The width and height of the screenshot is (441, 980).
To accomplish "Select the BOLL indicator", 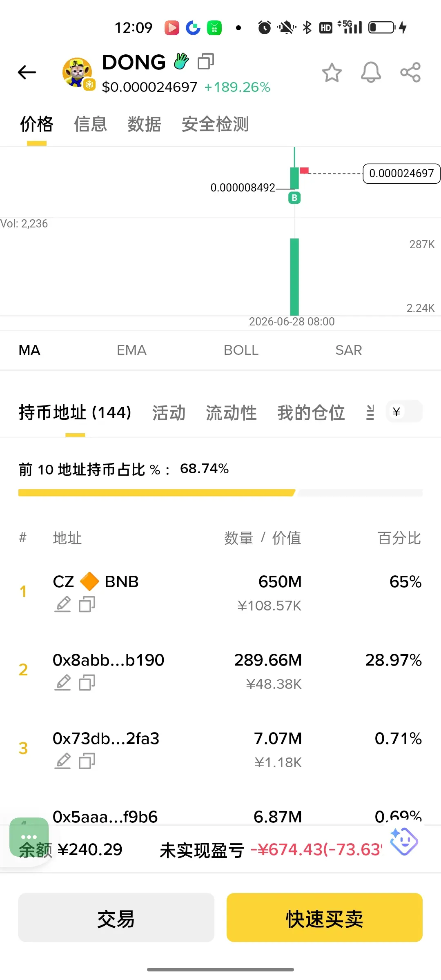I will tap(241, 350).
